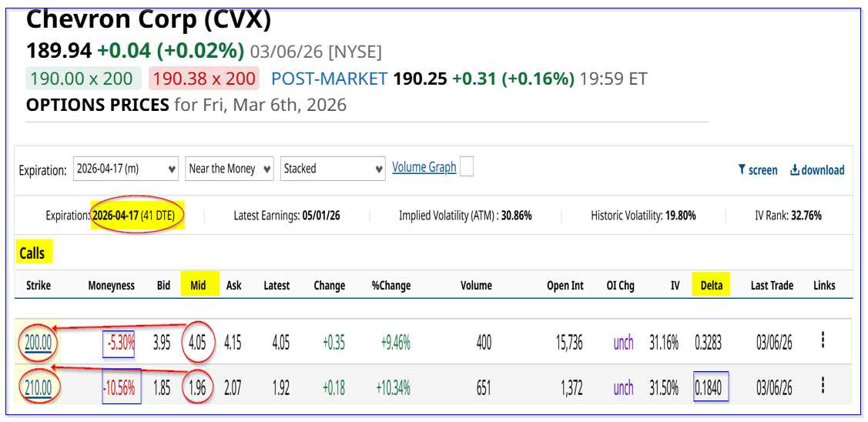Toggle the Volume Graph checkbox
Viewport: 868px width, 422px height.
tap(466, 167)
